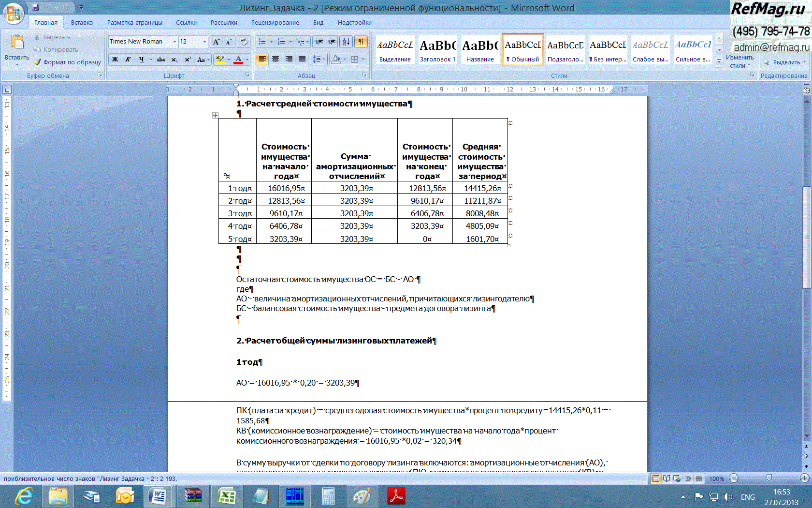Toggle the paragraph marks (¶) display
This screenshot has width=812, height=508.
[361, 42]
